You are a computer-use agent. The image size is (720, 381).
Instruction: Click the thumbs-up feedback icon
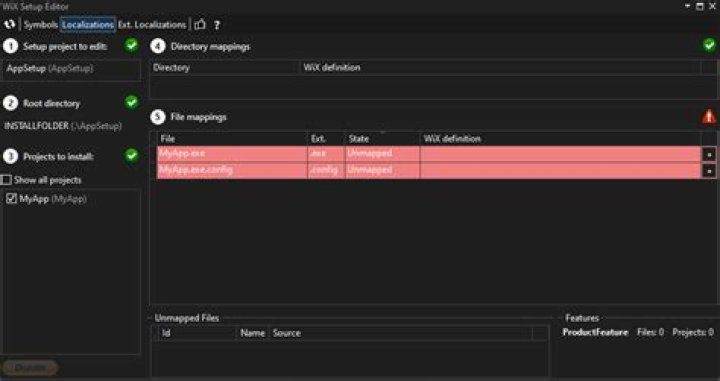200,24
